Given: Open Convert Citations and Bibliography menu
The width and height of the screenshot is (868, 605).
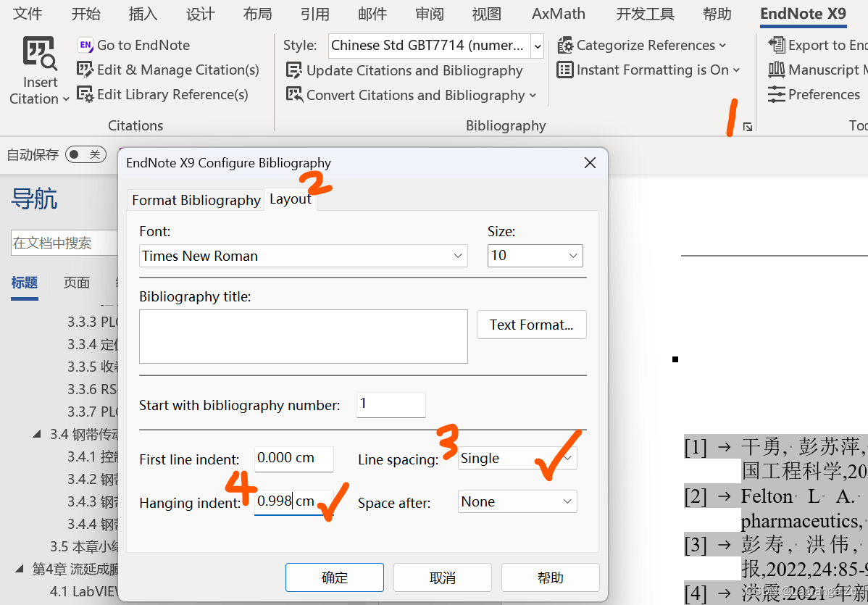Looking at the screenshot, I should click(412, 95).
